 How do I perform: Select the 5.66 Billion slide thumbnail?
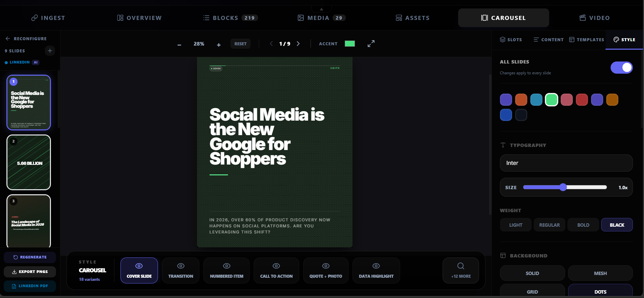(x=29, y=162)
